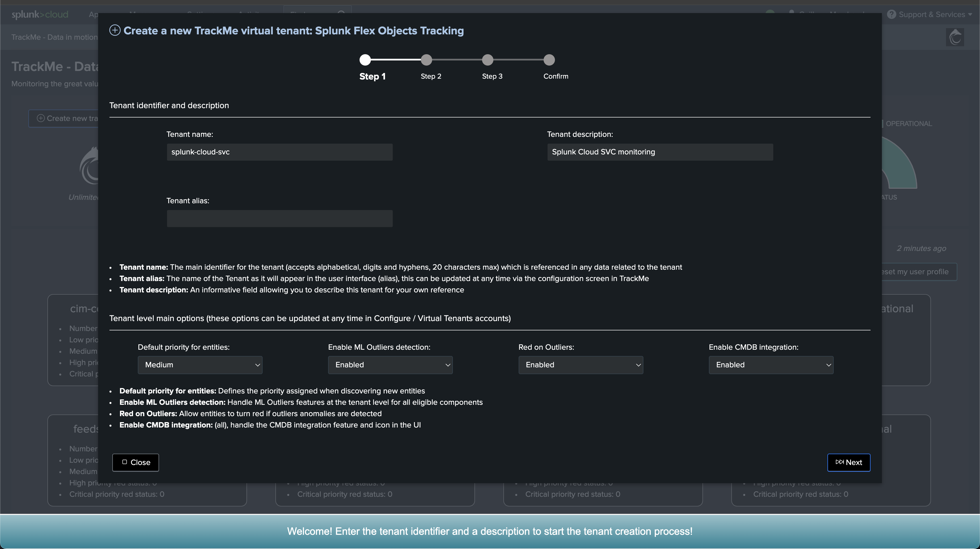This screenshot has height=549, width=980.
Task: Click the splunk>cloud logo
Action: [40, 14]
